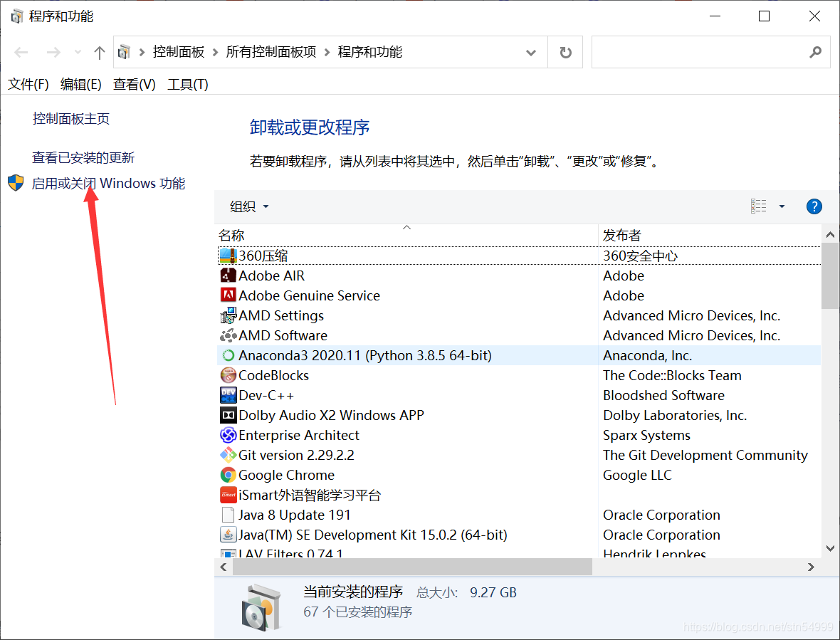Screen dimensions: 840x640
Task: Expand chevron before 控制面板 breadcrumb
Action: click(x=142, y=52)
